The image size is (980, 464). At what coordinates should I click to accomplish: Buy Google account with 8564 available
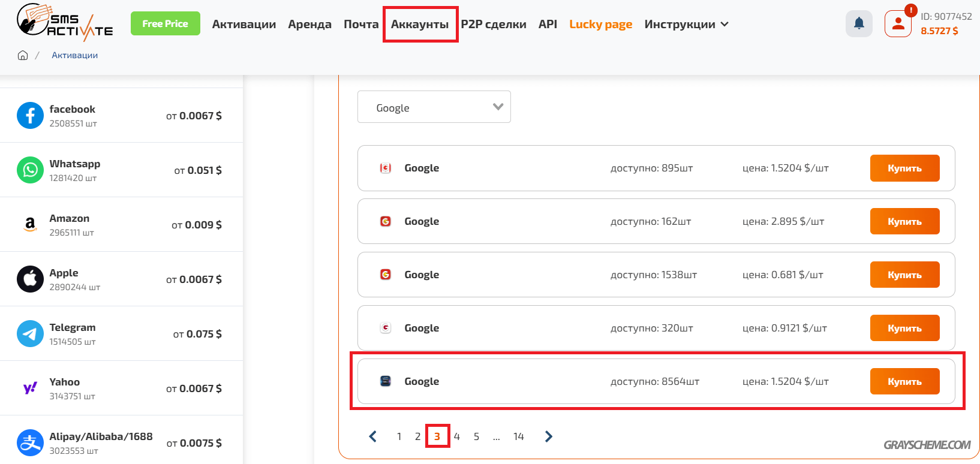pos(904,381)
